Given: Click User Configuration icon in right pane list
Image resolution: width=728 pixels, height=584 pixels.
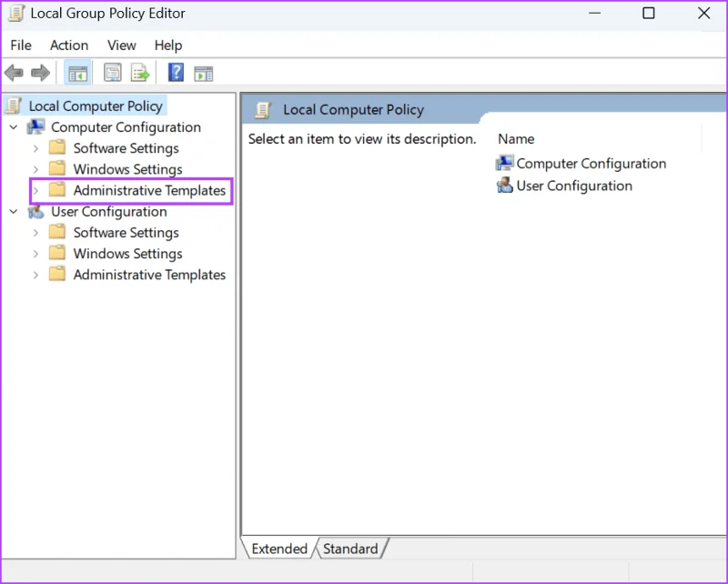Looking at the screenshot, I should point(505,186).
